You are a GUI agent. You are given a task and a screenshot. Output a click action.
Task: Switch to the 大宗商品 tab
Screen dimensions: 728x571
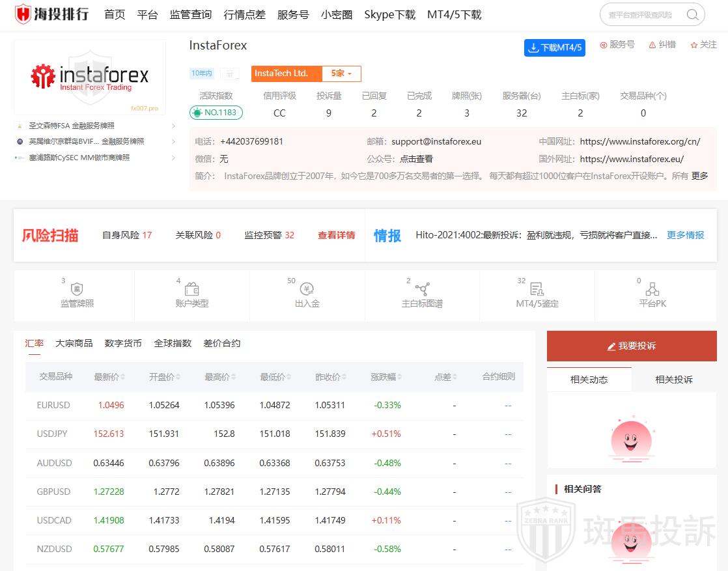pos(74,343)
